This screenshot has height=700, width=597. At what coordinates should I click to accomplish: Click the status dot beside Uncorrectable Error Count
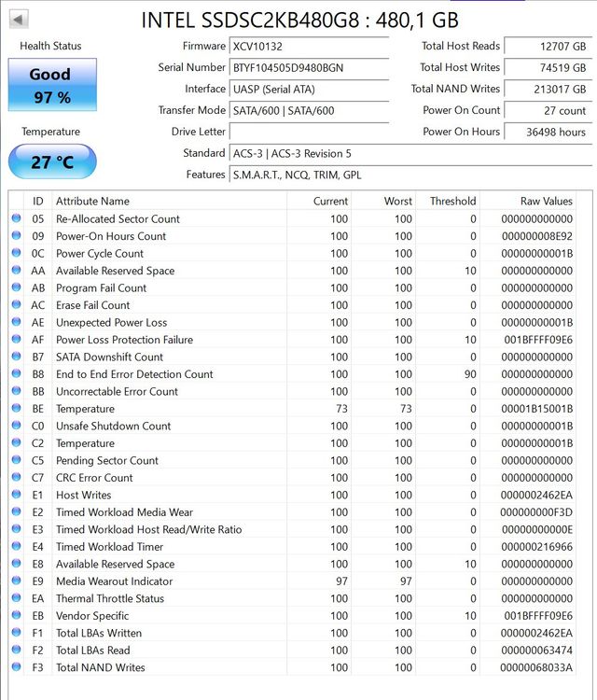pos(17,391)
